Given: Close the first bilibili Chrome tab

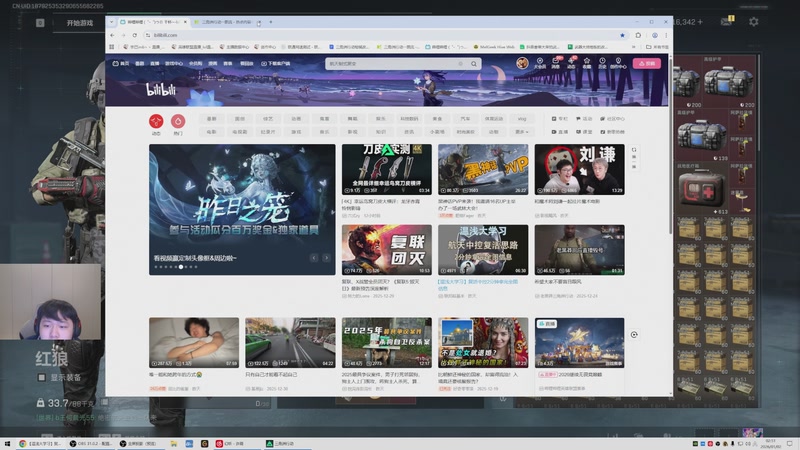Looking at the screenshot, I should point(185,22).
